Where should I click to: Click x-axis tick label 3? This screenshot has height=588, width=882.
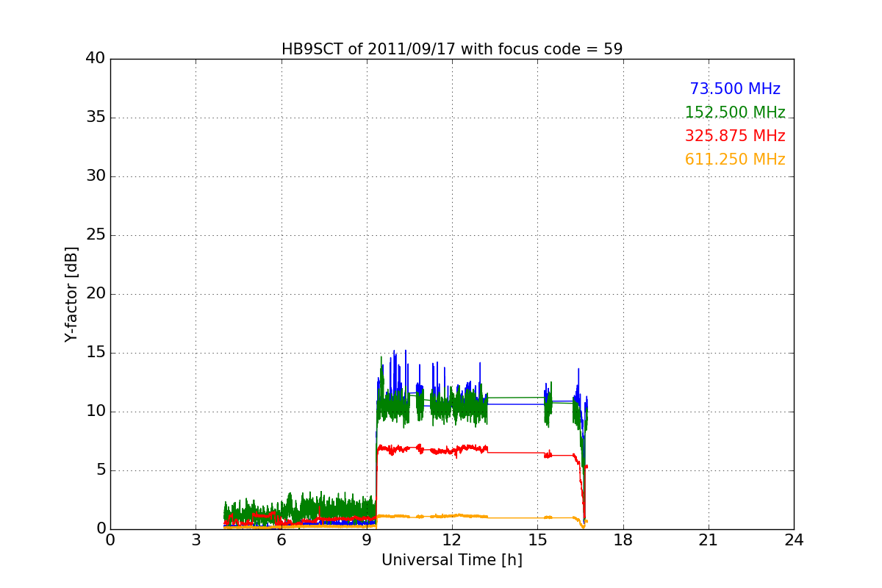pyautogui.click(x=196, y=540)
